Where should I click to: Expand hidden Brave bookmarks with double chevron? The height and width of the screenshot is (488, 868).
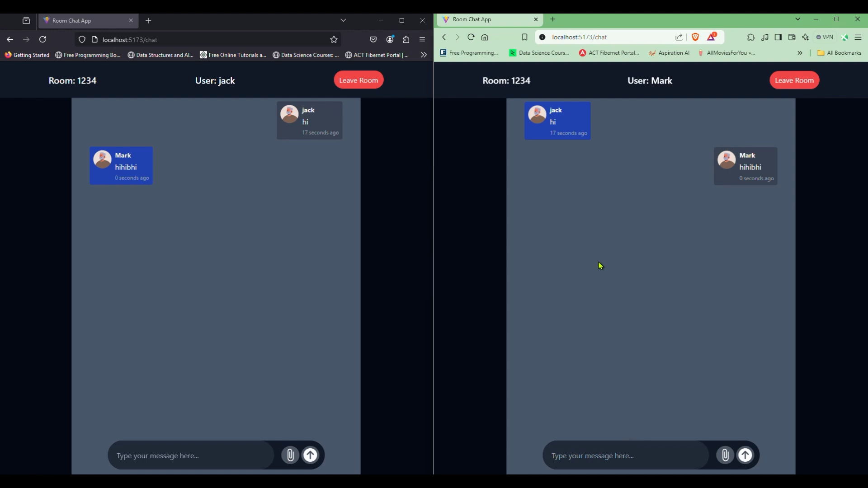pyautogui.click(x=800, y=53)
